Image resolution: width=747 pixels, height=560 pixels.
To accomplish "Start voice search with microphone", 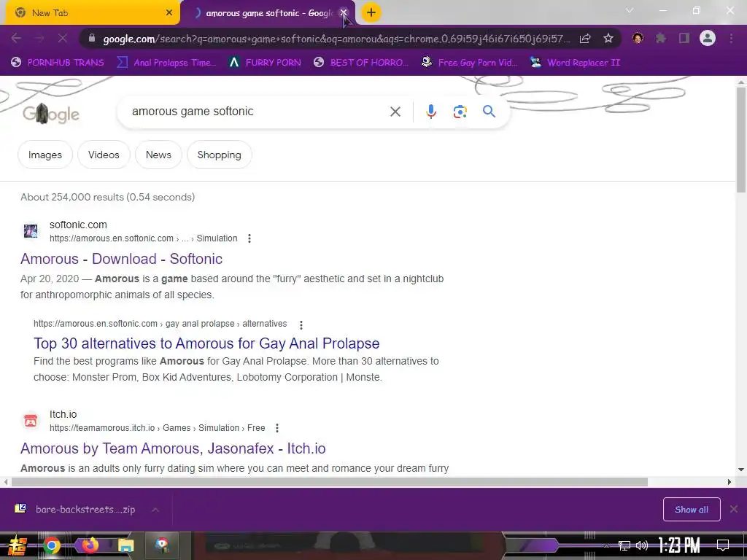I will click(x=430, y=112).
